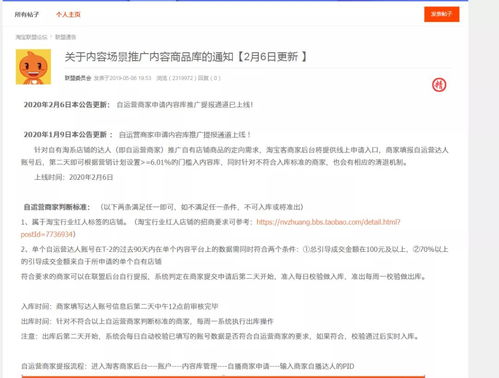499x378 pixels.
Task: Click the 自运营商家提报流程 line
Action: pyautogui.click(x=187, y=366)
